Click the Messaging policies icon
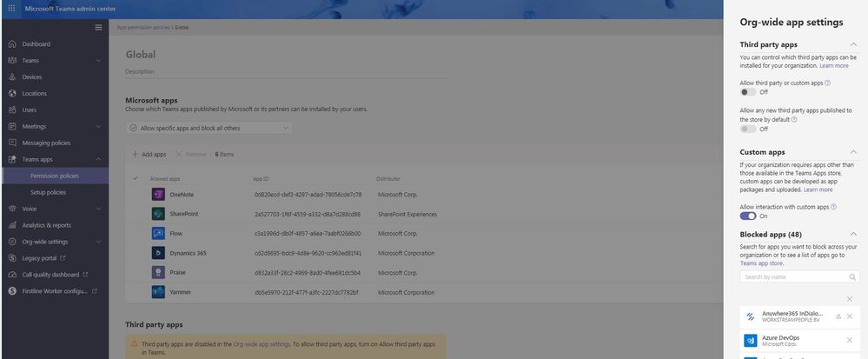 (12, 143)
